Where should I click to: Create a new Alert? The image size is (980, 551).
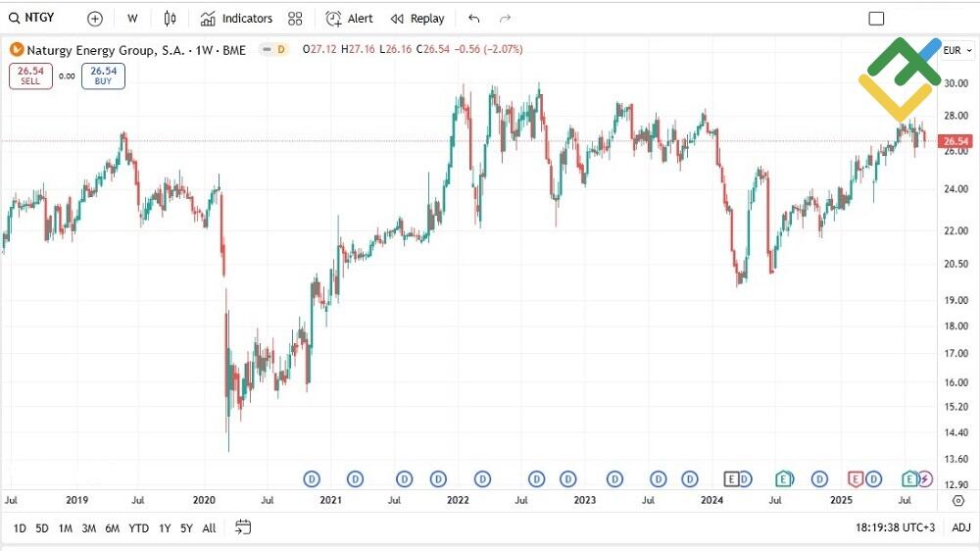[350, 19]
